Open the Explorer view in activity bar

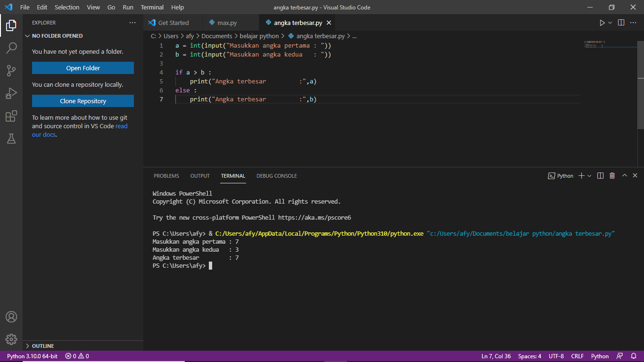coord(11,25)
